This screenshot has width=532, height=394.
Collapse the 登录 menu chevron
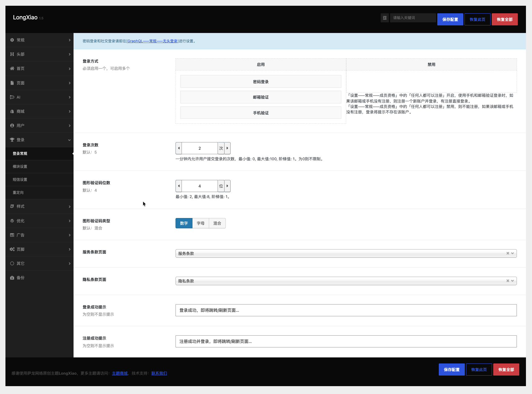(70, 140)
